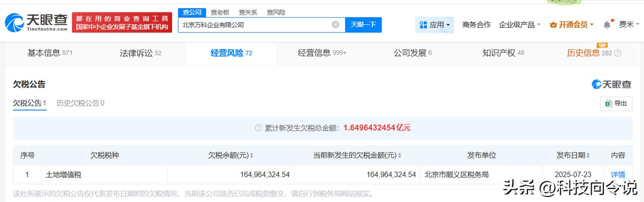Click the 欠税税种 column header
The height and width of the screenshot is (202, 644).
click(x=105, y=155)
